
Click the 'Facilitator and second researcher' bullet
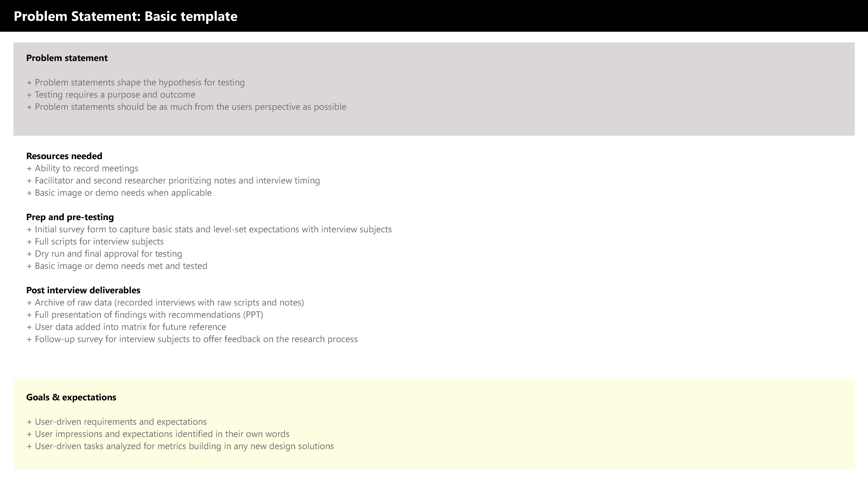pyautogui.click(x=173, y=181)
